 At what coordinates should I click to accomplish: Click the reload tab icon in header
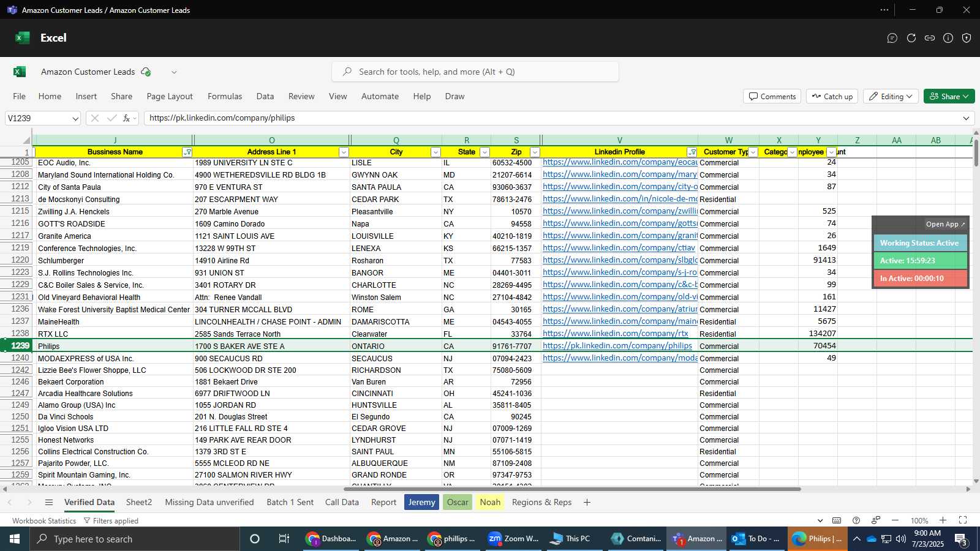[911, 38]
